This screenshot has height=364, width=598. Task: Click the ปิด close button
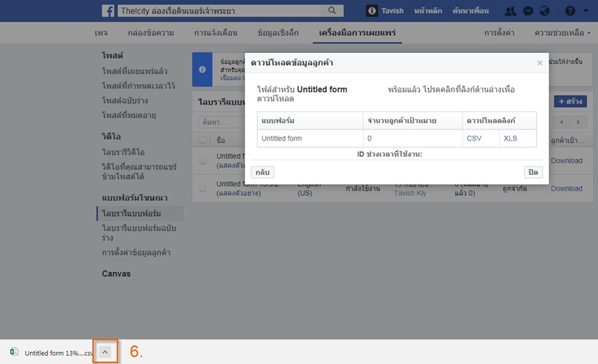click(x=533, y=172)
